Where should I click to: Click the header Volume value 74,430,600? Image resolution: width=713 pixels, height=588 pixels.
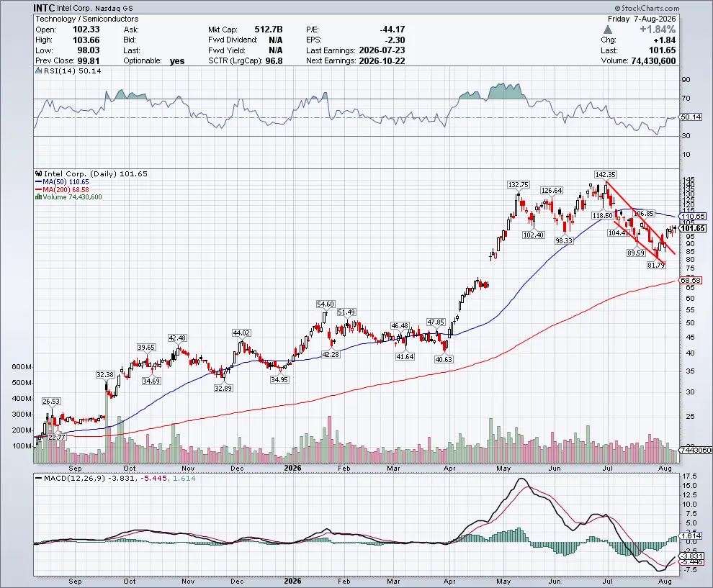click(653, 60)
